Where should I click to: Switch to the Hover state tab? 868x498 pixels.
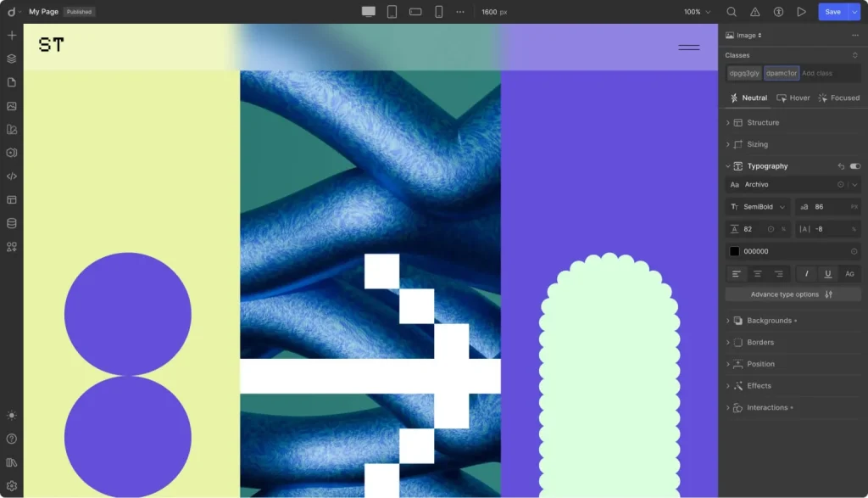pyautogui.click(x=793, y=98)
